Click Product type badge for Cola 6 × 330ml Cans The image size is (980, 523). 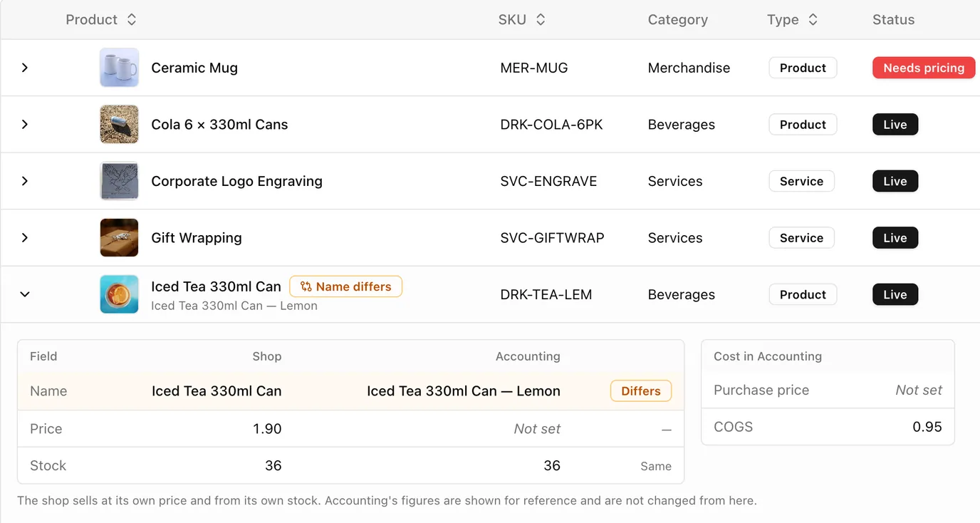click(x=803, y=125)
